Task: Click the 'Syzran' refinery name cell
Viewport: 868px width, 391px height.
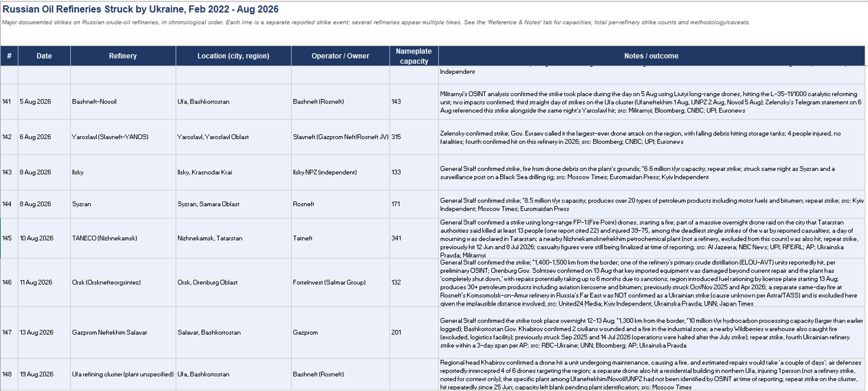Action: 123,204
